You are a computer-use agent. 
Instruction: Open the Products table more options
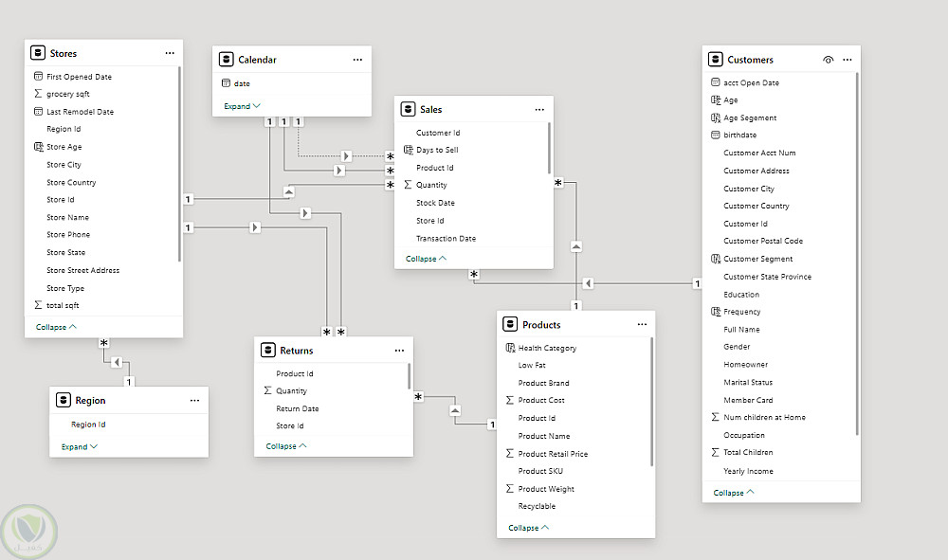(x=642, y=325)
